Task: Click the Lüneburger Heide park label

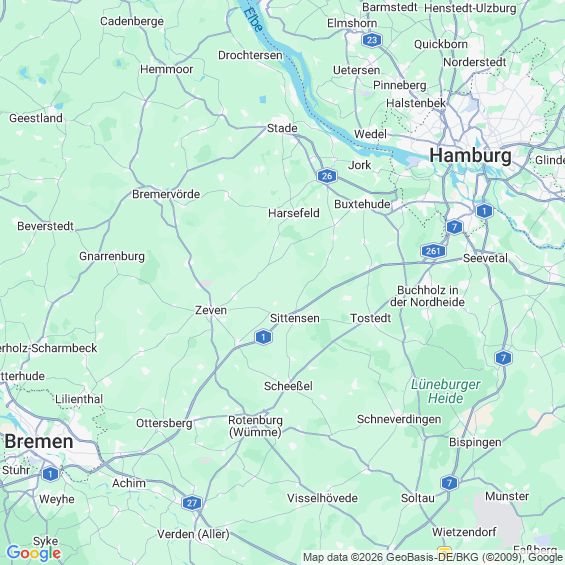Action: click(x=446, y=391)
